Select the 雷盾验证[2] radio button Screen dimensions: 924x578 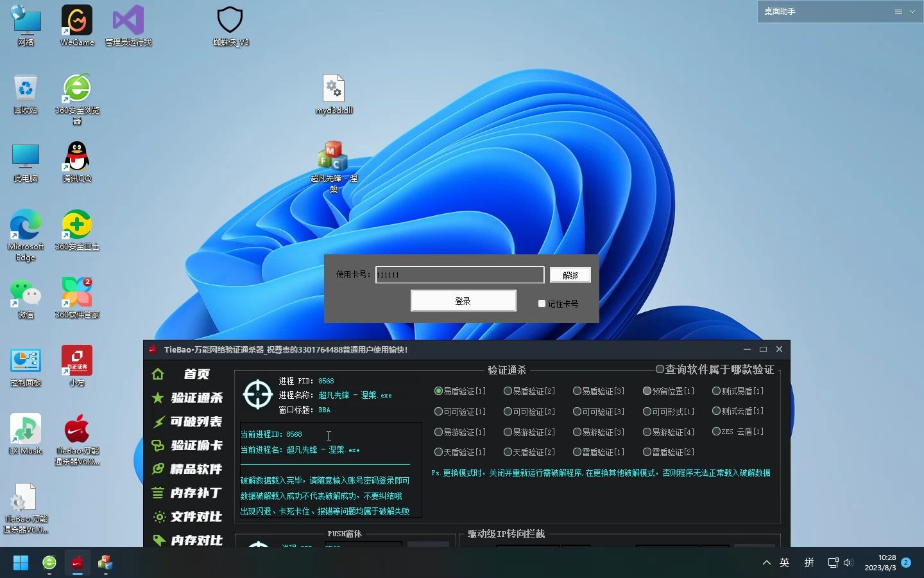(x=647, y=452)
